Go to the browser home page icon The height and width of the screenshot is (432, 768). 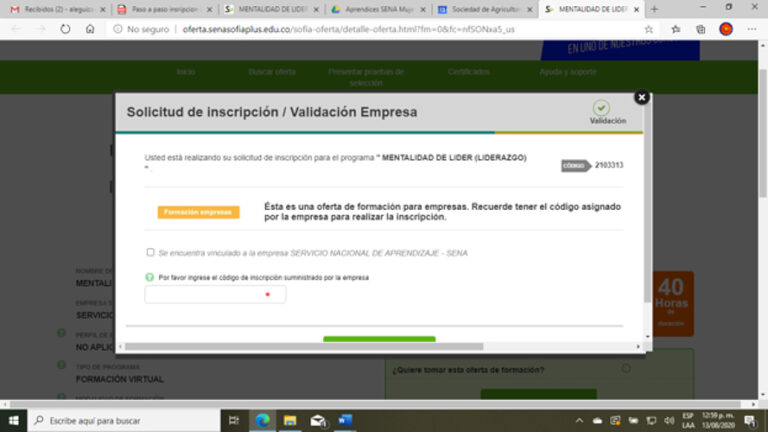[89, 29]
